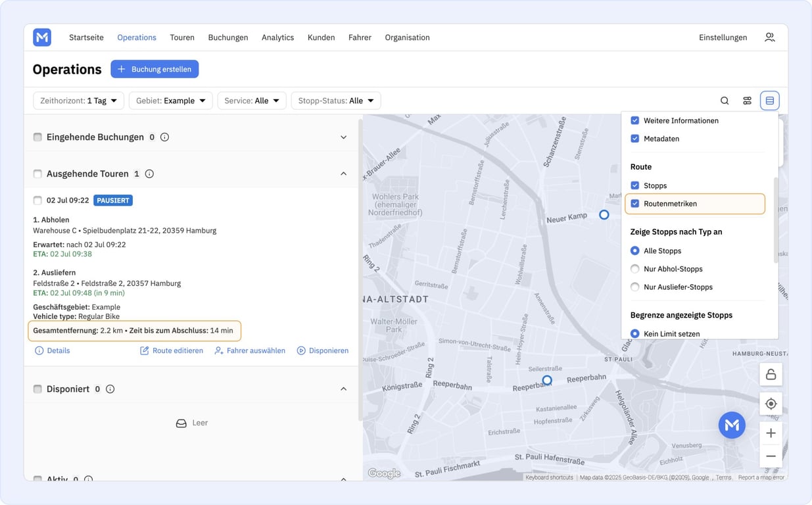The image size is (812, 505).
Task: Click the stop marker near Neuer Kamp
Action: (x=604, y=214)
